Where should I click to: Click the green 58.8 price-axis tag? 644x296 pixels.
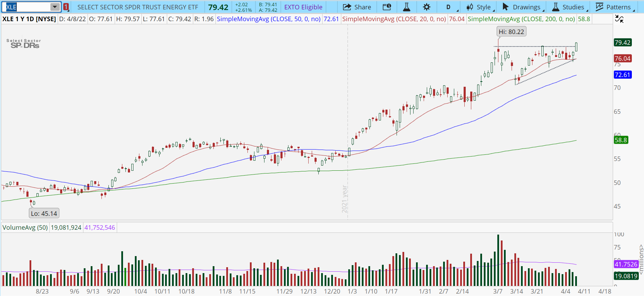(x=621, y=140)
